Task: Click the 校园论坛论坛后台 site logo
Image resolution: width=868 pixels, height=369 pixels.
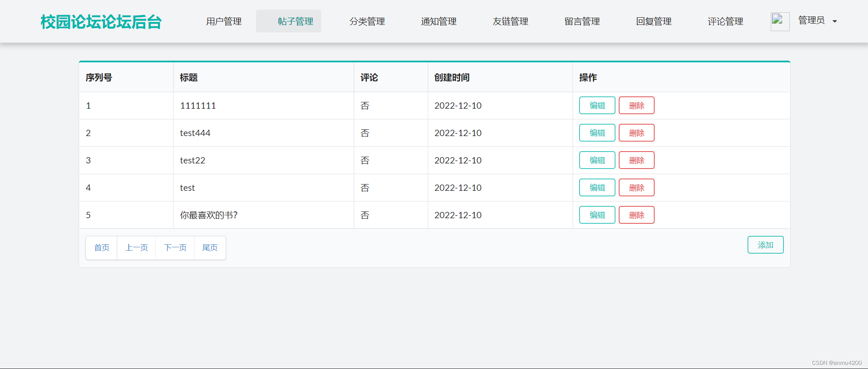Action: (101, 22)
